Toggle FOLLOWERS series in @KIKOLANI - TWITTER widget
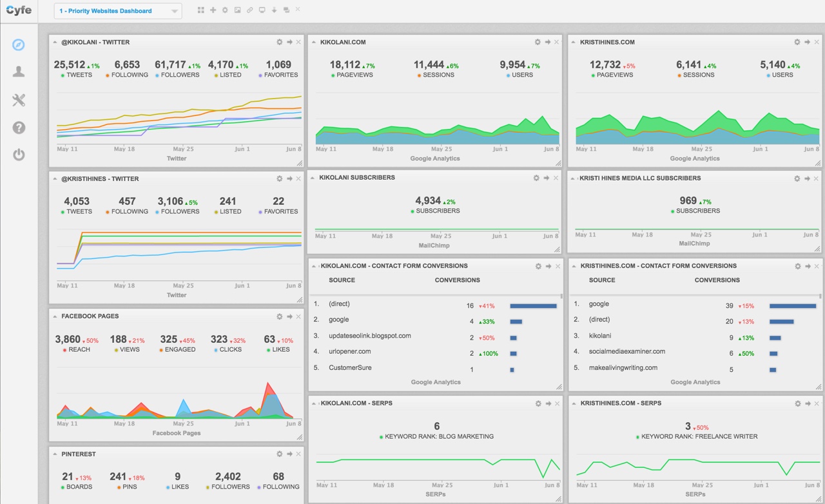This screenshot has width=825, height=504. [x=177, y=75]
